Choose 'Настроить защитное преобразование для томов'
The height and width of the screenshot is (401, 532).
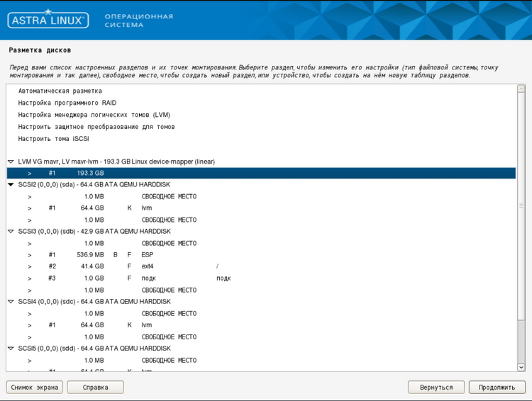tap(96, 127)
